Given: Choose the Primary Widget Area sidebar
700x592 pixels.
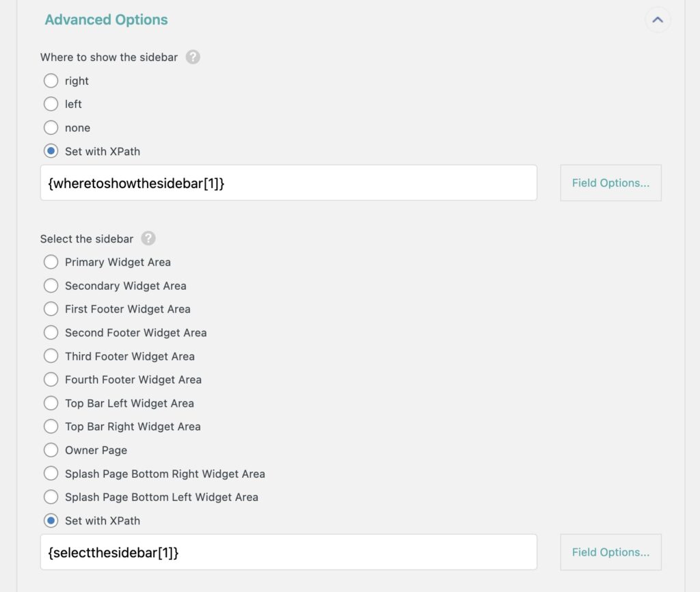Looking at the screenshot, I should pos(51,262).
